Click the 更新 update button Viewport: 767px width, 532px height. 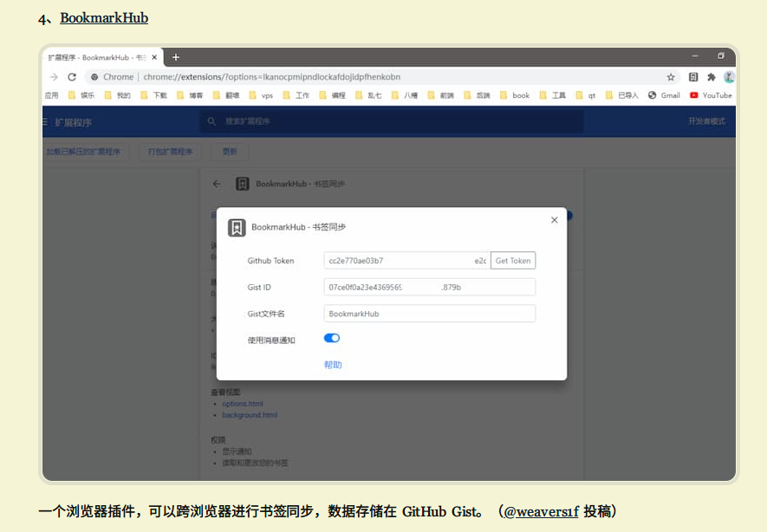pyautogui.click(x=230, y=152)
